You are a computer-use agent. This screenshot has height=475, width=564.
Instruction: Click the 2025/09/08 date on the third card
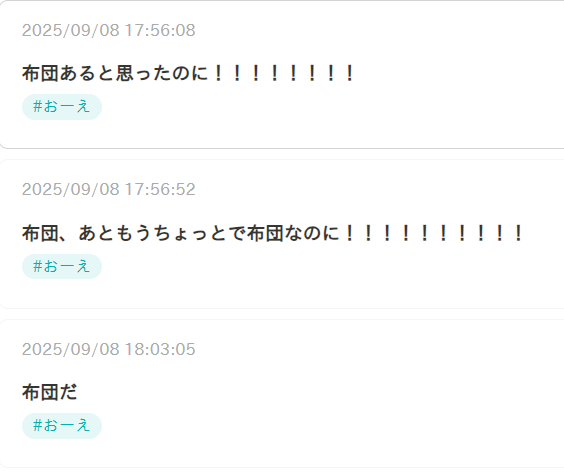click(x=70, y=349)
